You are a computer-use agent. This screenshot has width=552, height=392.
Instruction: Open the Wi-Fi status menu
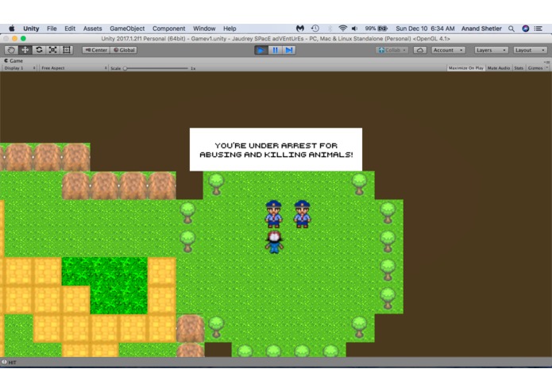[342, 29]
